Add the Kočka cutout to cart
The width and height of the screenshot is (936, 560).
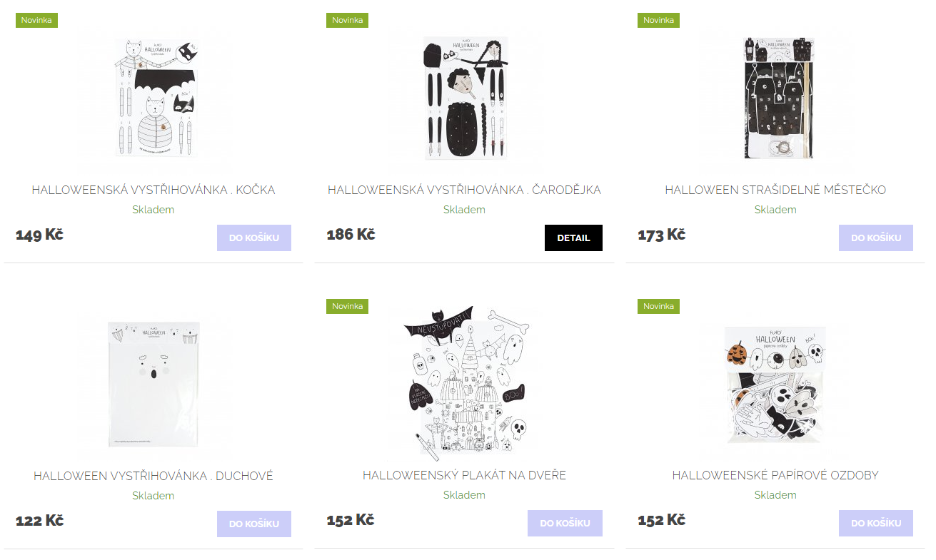click(x=254, y=238)
